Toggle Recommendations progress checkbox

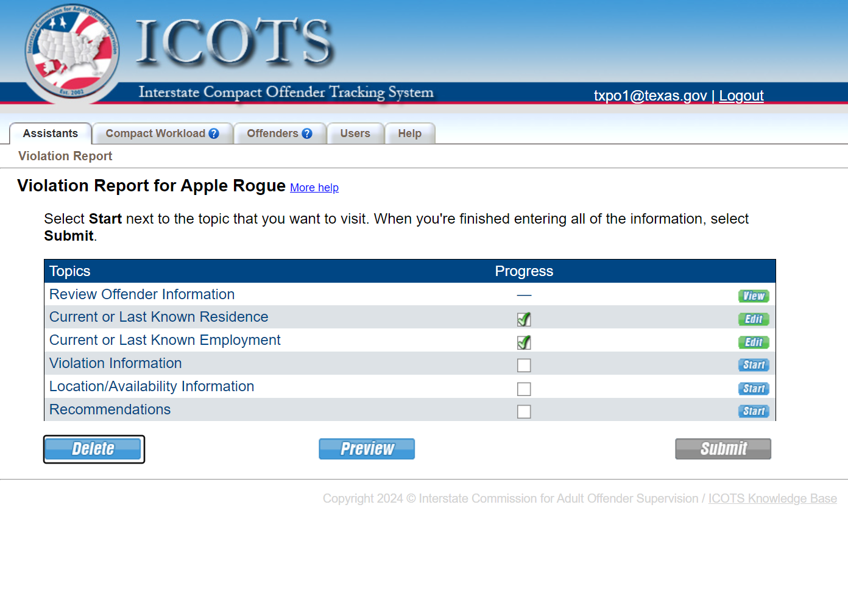pos(524,412)
